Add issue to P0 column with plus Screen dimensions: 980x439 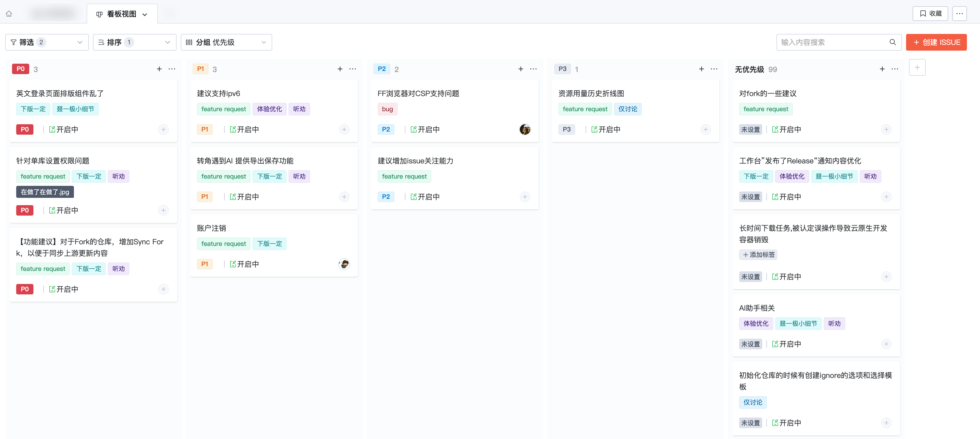pyautogui.click(x=159, y=69)
